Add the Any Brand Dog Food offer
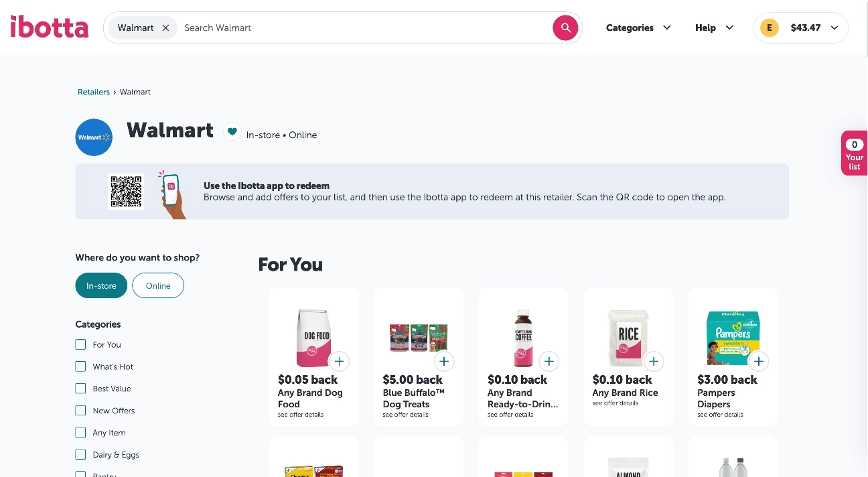 339,362
